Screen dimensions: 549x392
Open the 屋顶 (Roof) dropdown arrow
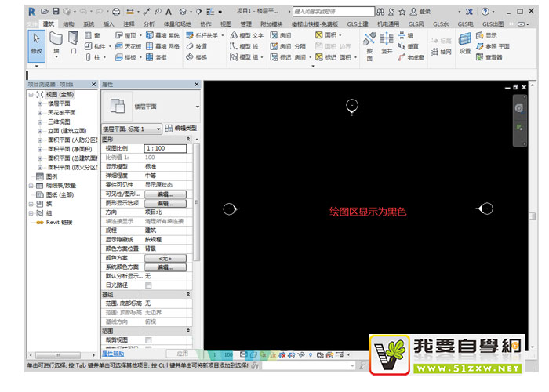point(140,36)
